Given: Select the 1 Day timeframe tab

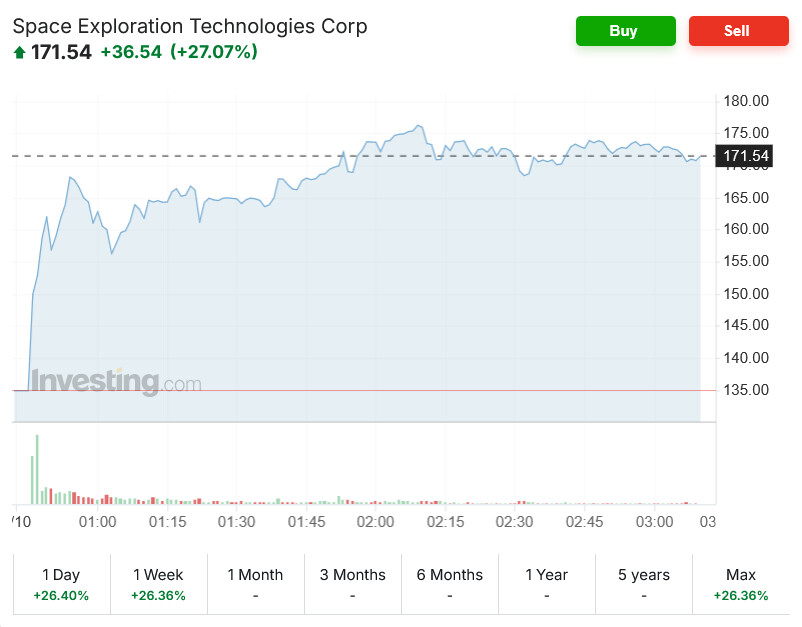Looking at the screenshot, I should pyautogui.click(x=61, y=584).
